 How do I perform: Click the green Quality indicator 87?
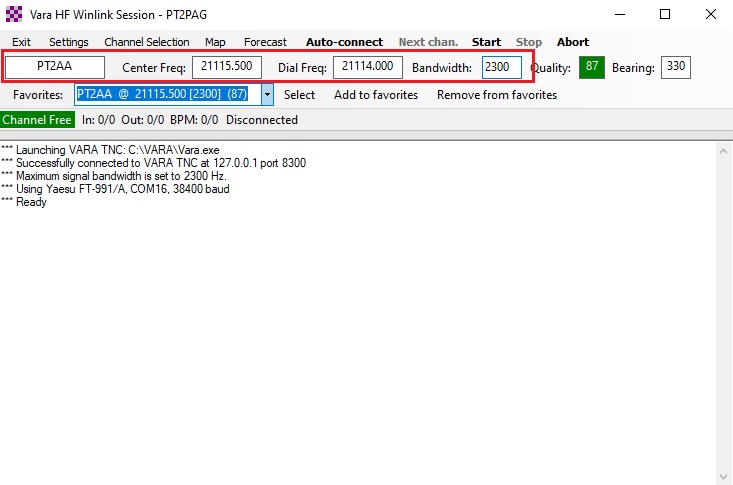pyautogui.click(x=592, y=67)
